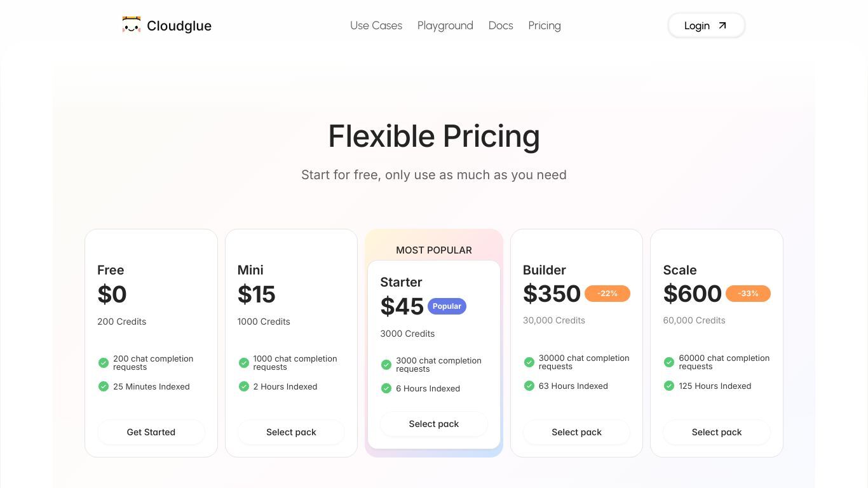Click the arrow icon in the Login button
Viewport: 868px width, 488px height.
(722, 25)
